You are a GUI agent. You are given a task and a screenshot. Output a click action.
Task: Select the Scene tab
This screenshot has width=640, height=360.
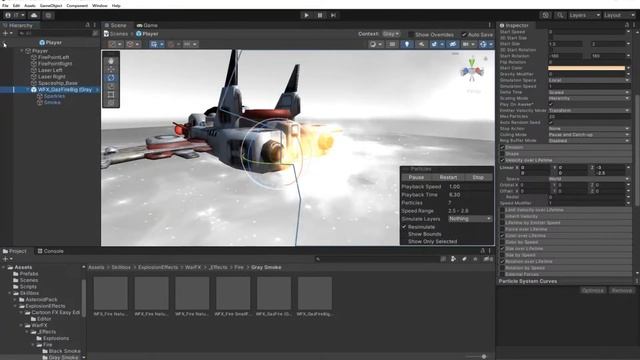[116, 25]
